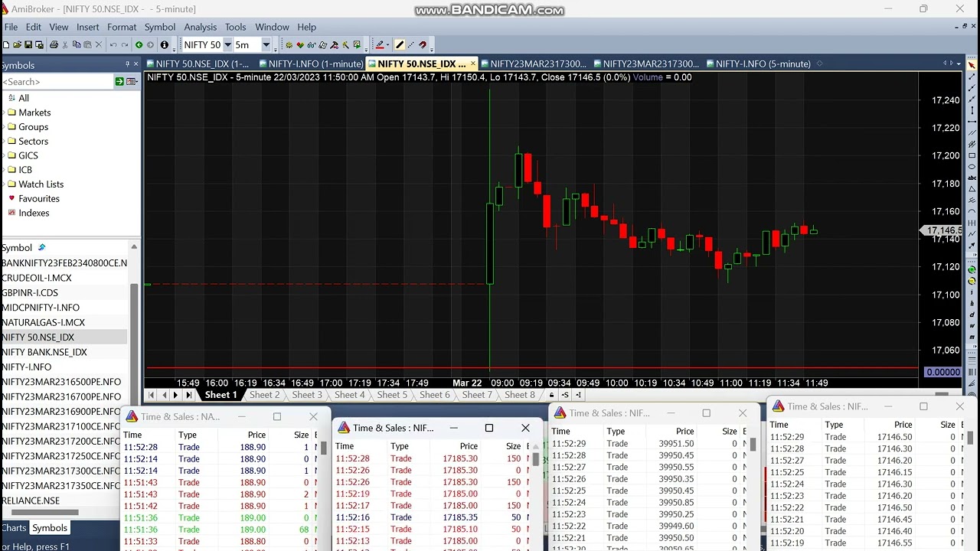Select Favourites in the symbol tree
The height and width of the screenshot is (551, 980).
pyautogui.click(x=39, y=199)
